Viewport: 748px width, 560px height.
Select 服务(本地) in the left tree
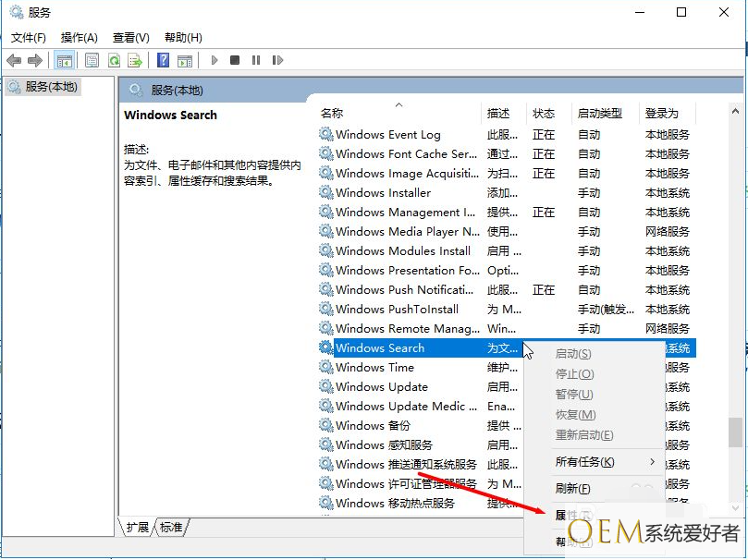[x=51, y=87]
